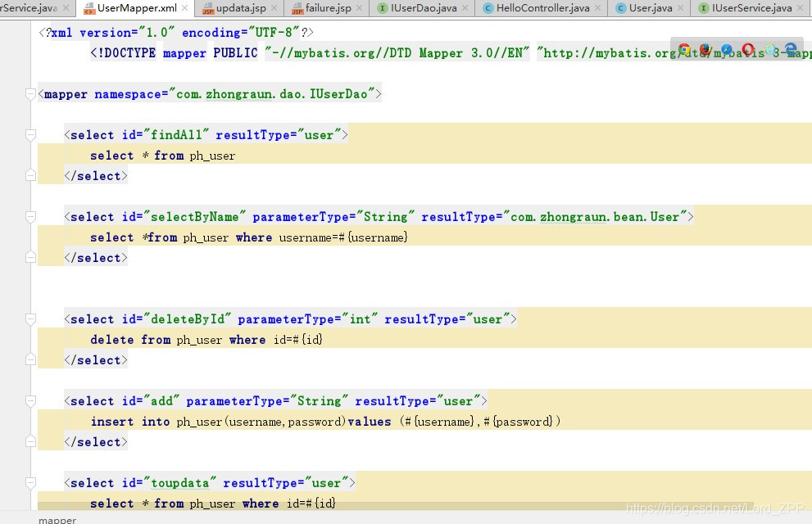Viewport: 812px width, 524px height.
Task: Click resultType com.zhongraun.bean.User value
Action: pyautogui.click(x=595, y=217)
